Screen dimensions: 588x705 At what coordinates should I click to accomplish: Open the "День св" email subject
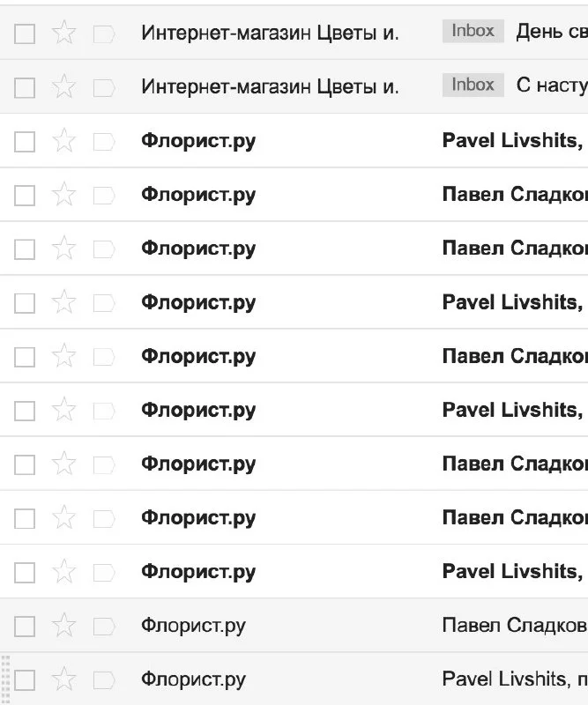point(551,33)
